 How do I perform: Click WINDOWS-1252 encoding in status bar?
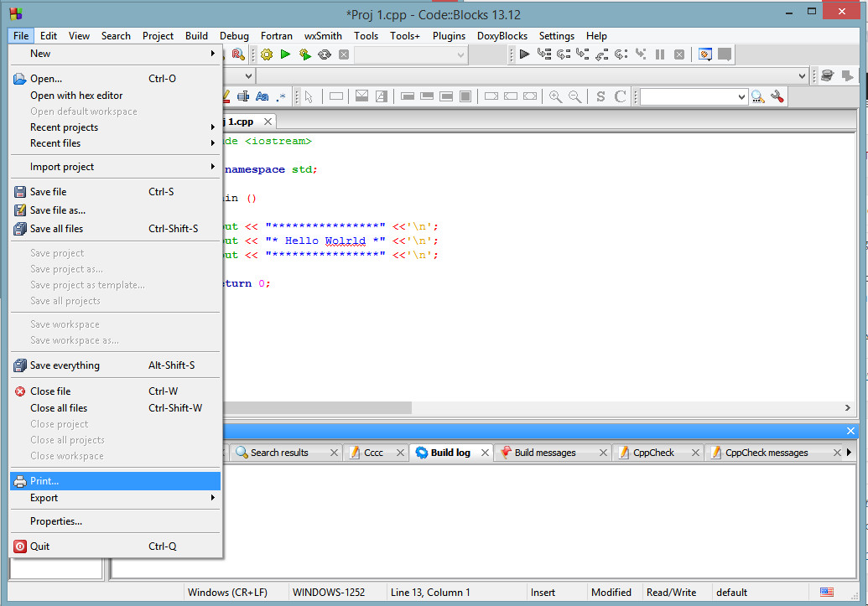point(329,592)
